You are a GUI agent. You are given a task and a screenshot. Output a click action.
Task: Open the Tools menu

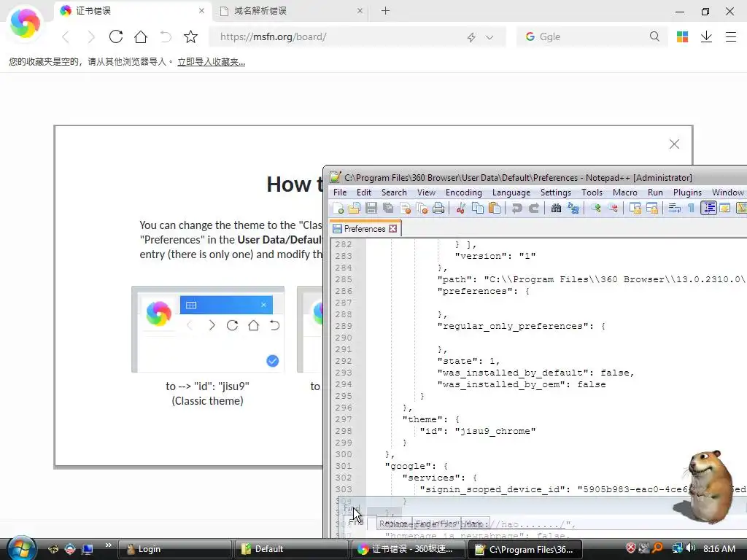click(x=592, y=192)
